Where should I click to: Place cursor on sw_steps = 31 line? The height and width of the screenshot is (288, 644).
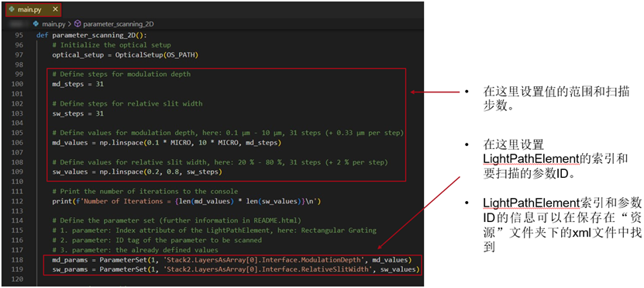78,113
